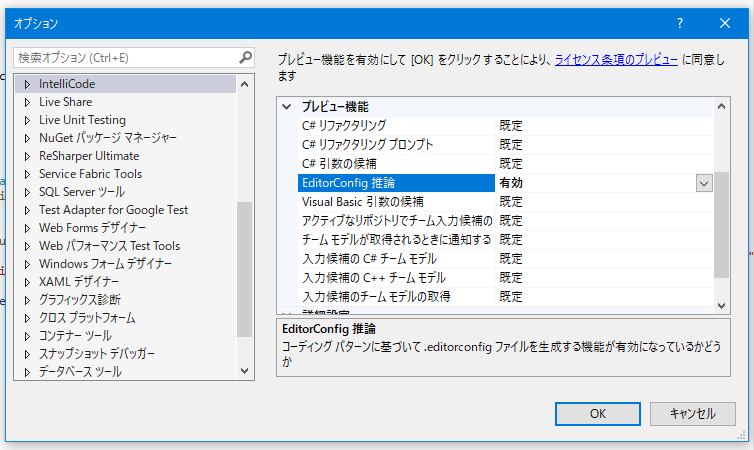Select Windows フォーム デザイナー tree item
Image resolution: width=754 pixels, height=450 pixels.
105,263
